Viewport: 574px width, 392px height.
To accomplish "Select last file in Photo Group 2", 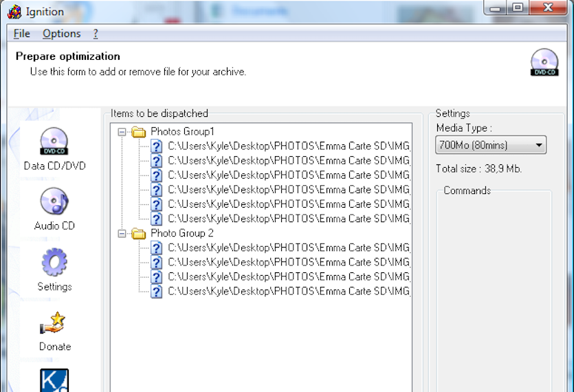I will 289,292.
